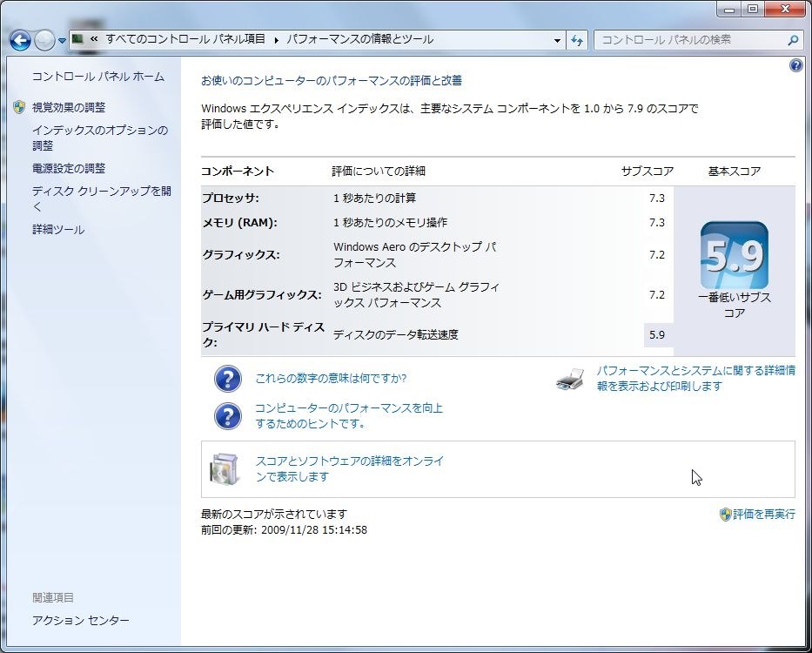
Task: Open 視覚効果の調整 link
Action: click(x=69, y=107)
